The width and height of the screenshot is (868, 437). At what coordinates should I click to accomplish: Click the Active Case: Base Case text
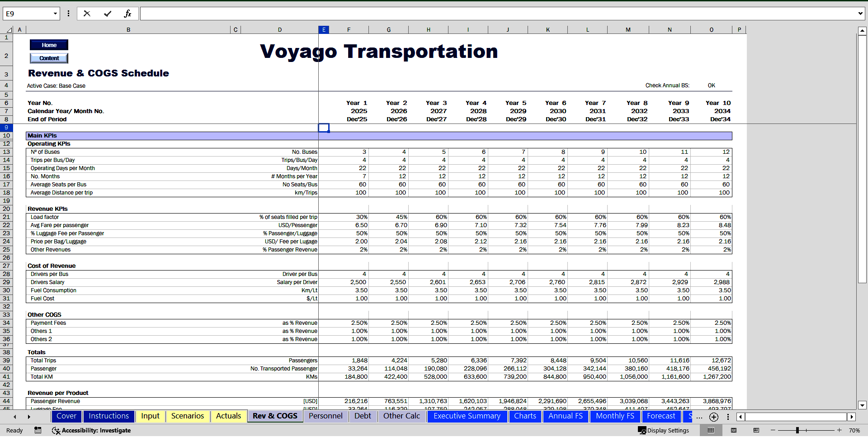pyautogui.click(x=56, y=86)
